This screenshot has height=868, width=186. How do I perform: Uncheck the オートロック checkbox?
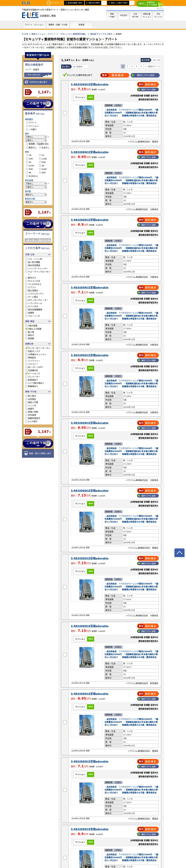(26, 373)
